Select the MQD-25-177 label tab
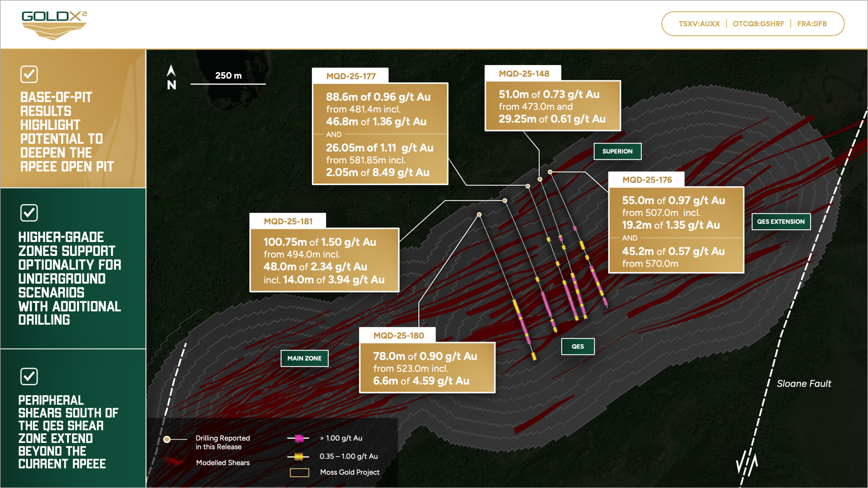Image resolution: width=868 pixels, height=488 pixels. 351,76
